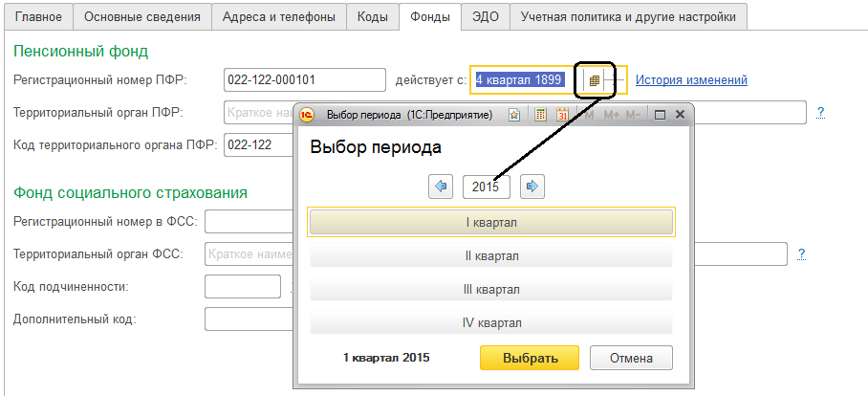Click the Регистрационный номер в ФСС field
This screenshot has height=396, width=868.
(249, 222)
